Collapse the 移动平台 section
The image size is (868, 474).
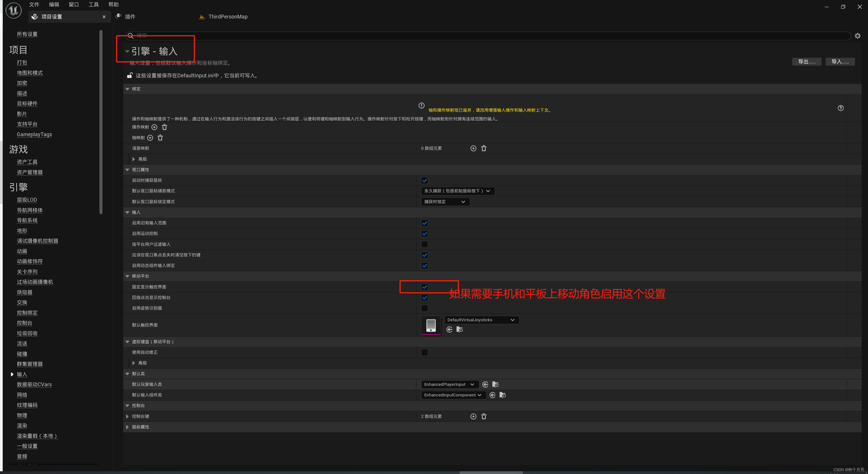click(x=127, y=276)
